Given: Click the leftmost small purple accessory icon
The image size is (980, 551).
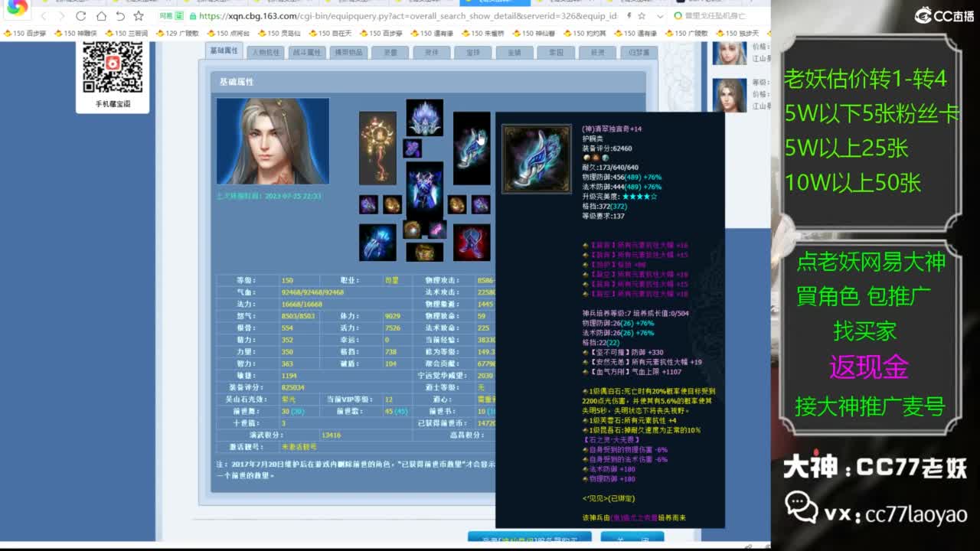Looking at the screenshot, I should click(368, 204).
